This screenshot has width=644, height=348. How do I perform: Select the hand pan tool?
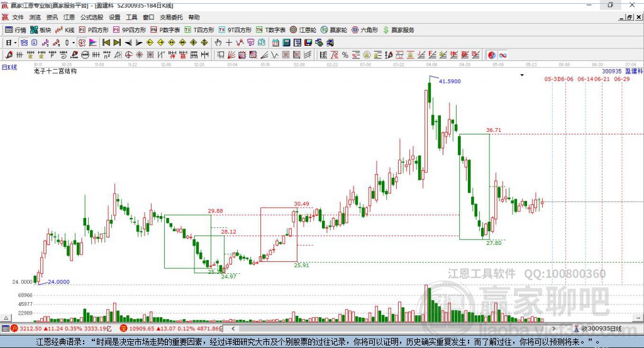(x=218, y=43)
